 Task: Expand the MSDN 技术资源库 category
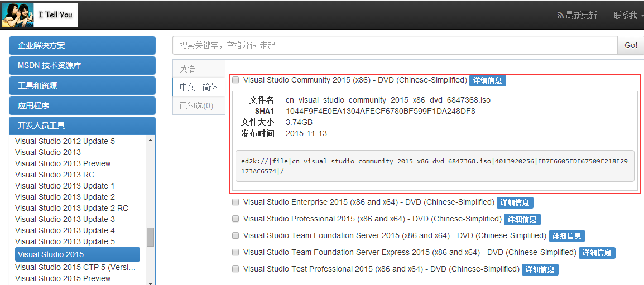coord(82,65)
